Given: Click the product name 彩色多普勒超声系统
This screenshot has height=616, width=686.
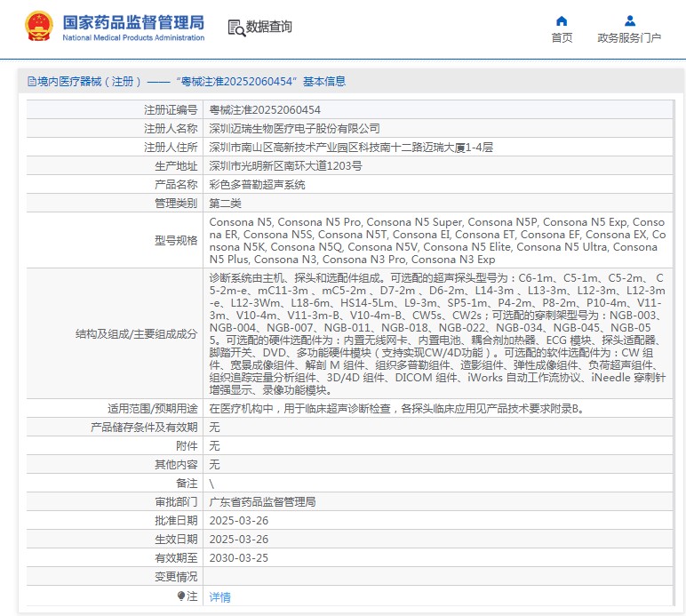Looking at the screenshot, I should [257, 185].
